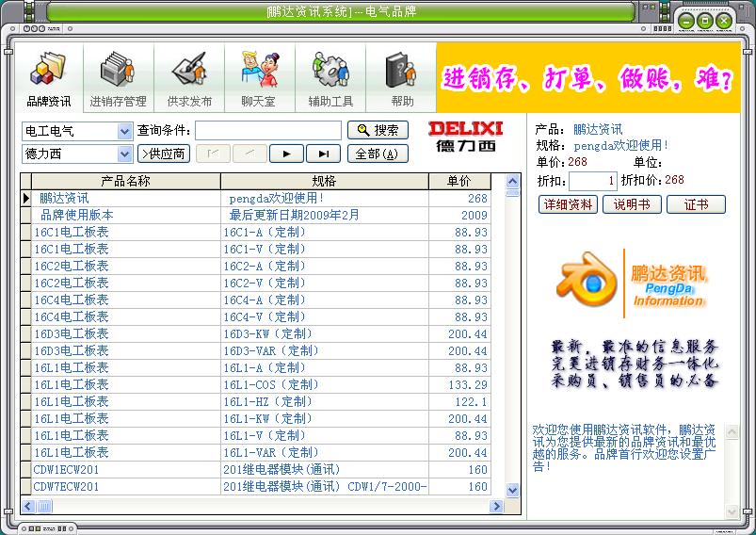Click the 全部(A) show all button

(378, 154)
